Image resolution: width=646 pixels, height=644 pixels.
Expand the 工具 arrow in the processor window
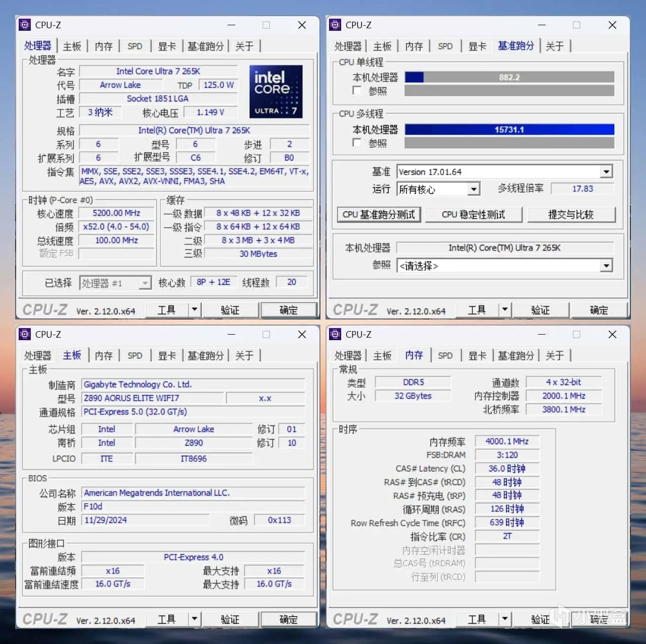pyautogui.click(x=194, y=309)
